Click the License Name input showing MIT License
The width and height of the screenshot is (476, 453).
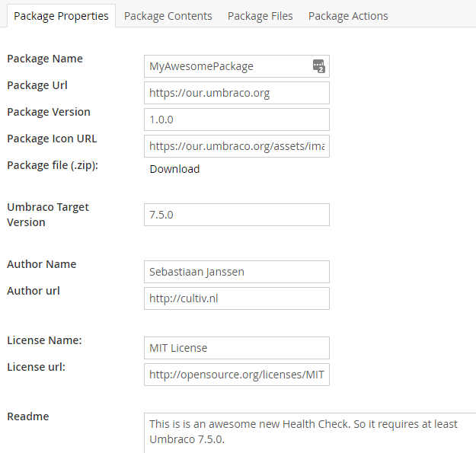pyautogui.click(x=237, y=348)
